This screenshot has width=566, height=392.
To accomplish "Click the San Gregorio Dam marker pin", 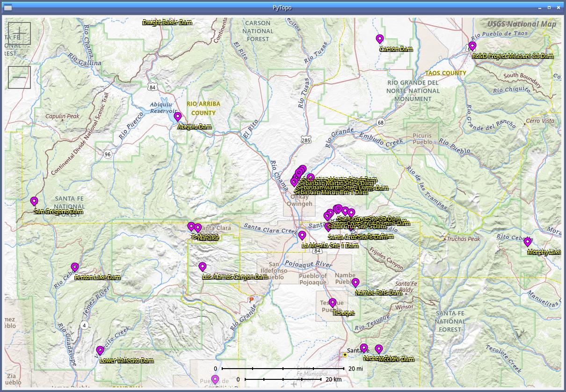I will click(34, 201).
